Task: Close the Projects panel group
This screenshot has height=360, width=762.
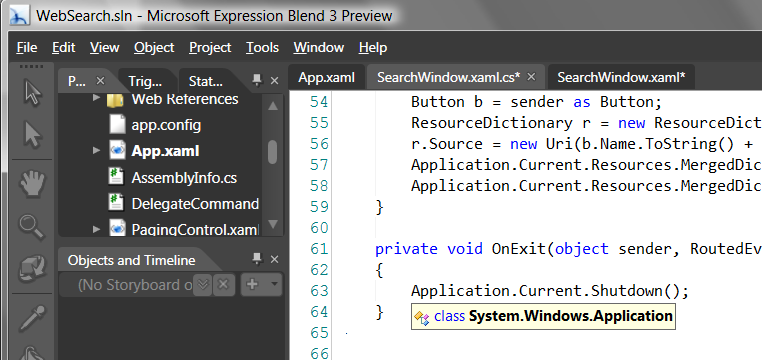Action: click(274, 81)
